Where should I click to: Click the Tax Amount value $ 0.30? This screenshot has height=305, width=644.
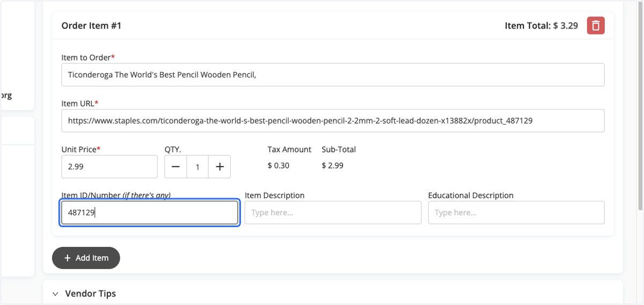pos(279,165)
